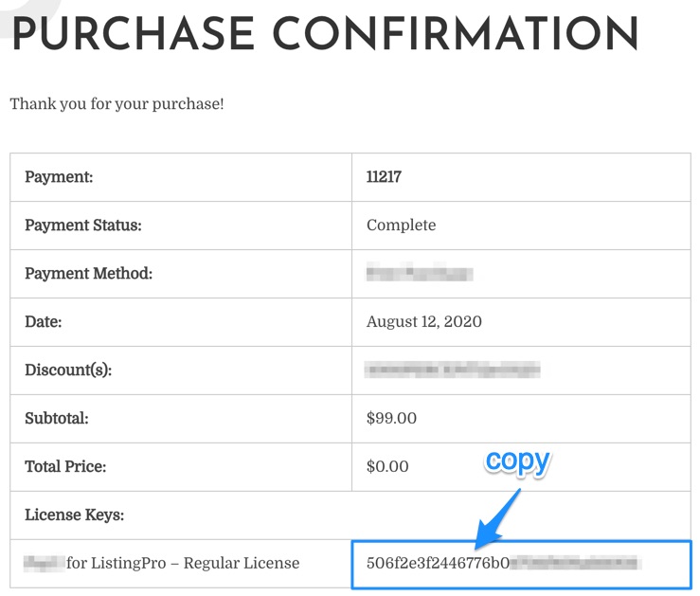
Task: Select the license key text 506f2e3f2446776b0
Action: 438,563
